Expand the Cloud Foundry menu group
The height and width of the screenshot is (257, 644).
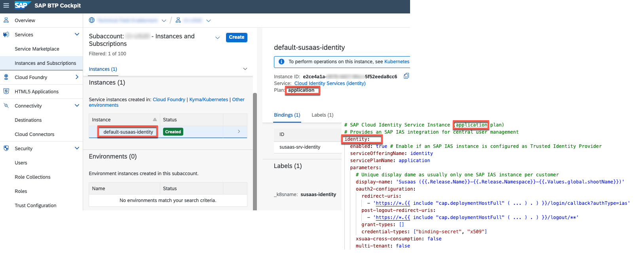pyautogui.click(x=77, y=77)
